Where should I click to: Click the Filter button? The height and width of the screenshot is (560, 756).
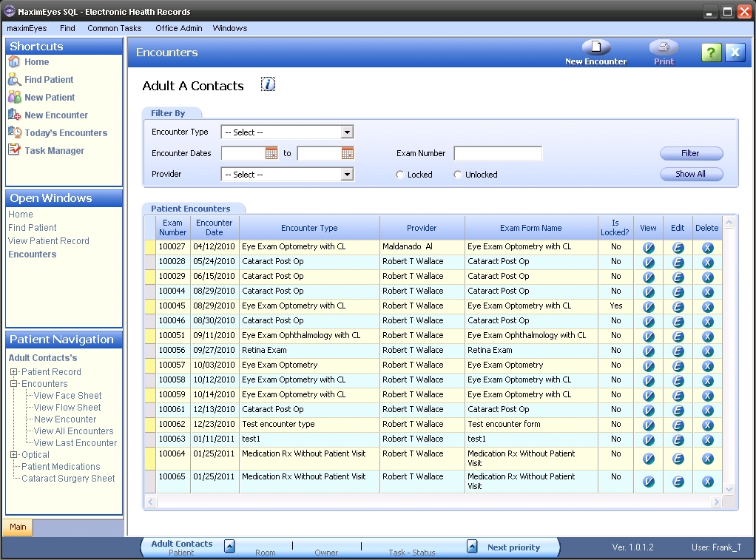691,153
